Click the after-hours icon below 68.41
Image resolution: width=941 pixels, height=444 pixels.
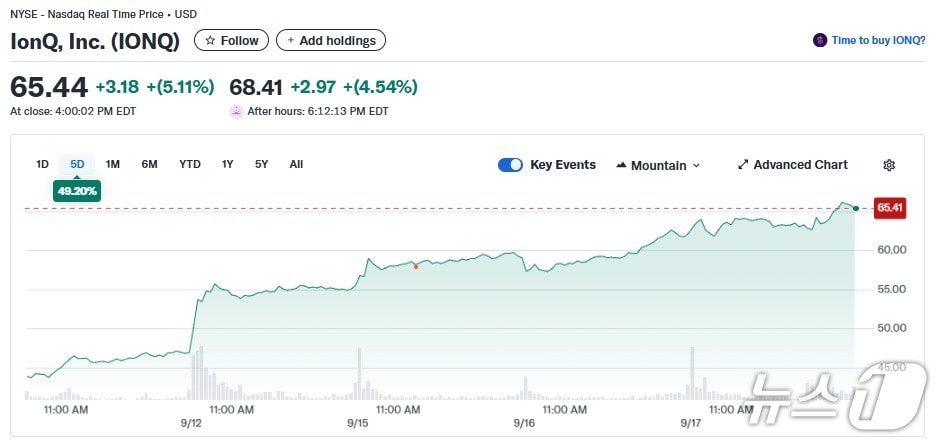coord(236,111)
